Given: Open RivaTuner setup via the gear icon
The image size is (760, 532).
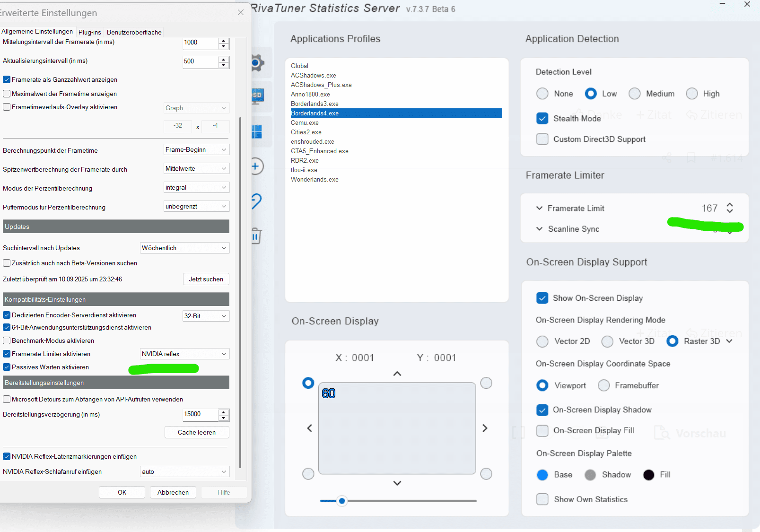Looking at the screenshot, I should (257, 62).
